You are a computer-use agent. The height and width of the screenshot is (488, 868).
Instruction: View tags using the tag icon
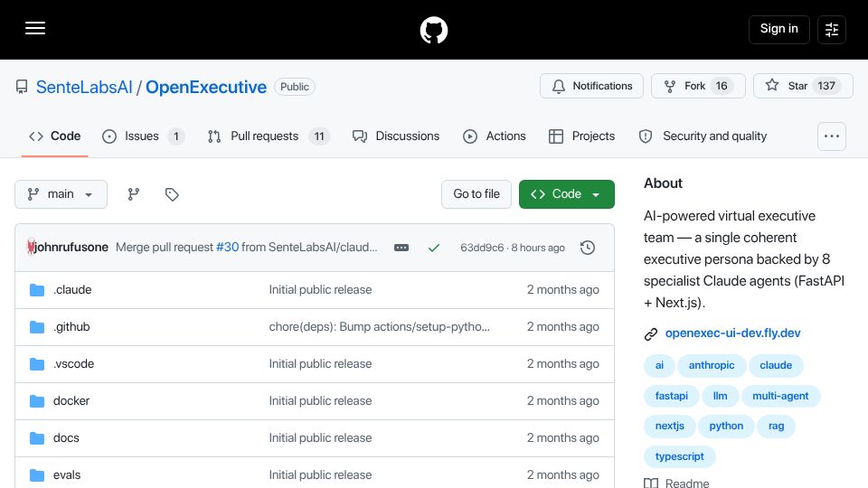point(172,194)
